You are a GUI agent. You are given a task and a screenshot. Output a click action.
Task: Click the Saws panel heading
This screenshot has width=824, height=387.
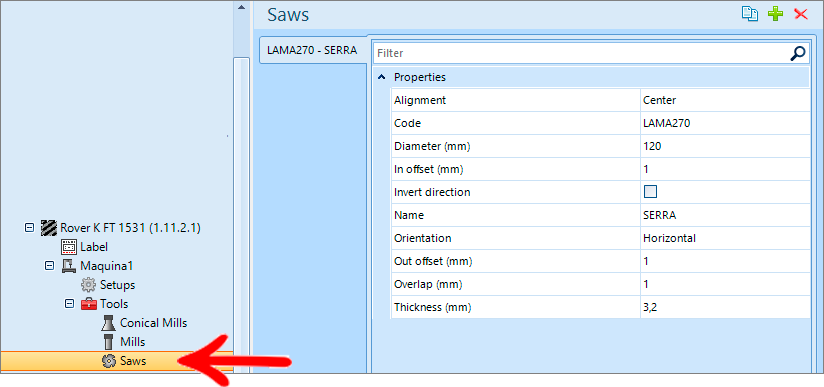point(288,15)
